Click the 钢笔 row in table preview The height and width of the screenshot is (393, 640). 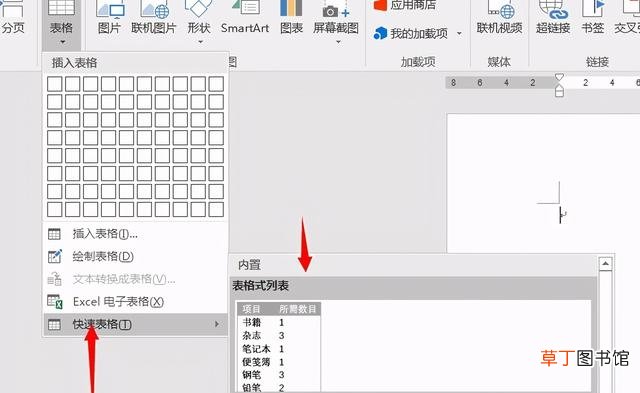[279, 375]
